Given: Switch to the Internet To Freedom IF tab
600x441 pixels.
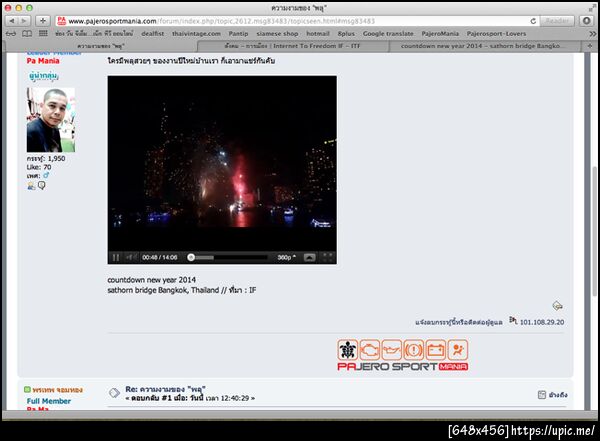Looking at the screenshot, I should pos(293,46).
